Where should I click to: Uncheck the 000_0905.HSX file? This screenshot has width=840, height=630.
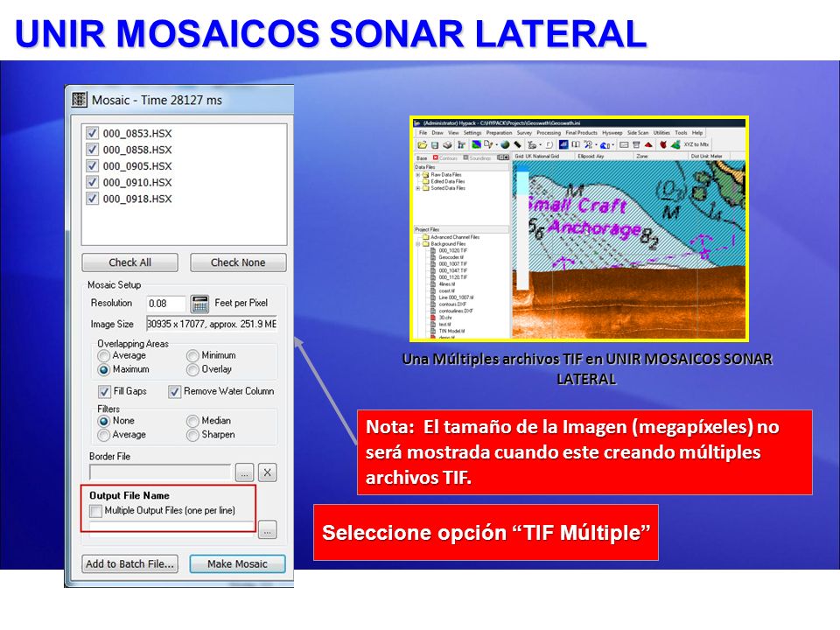point(92,165)
